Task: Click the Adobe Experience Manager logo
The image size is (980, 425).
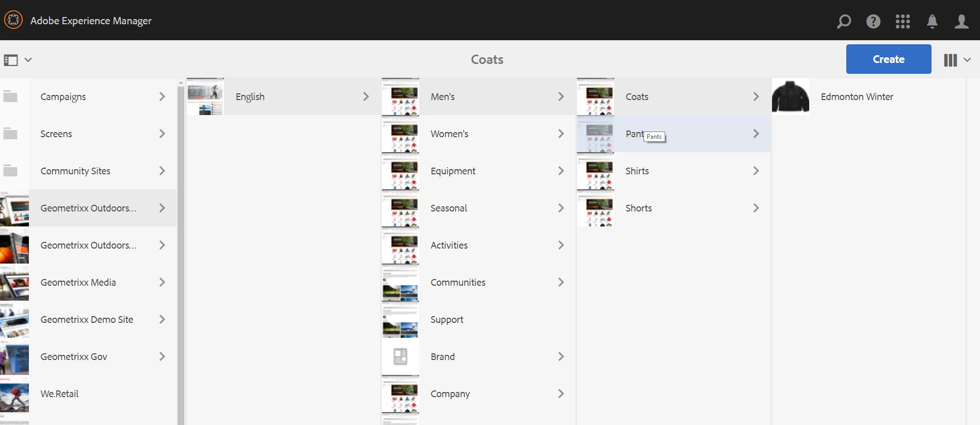Action: tap(13, 20)
